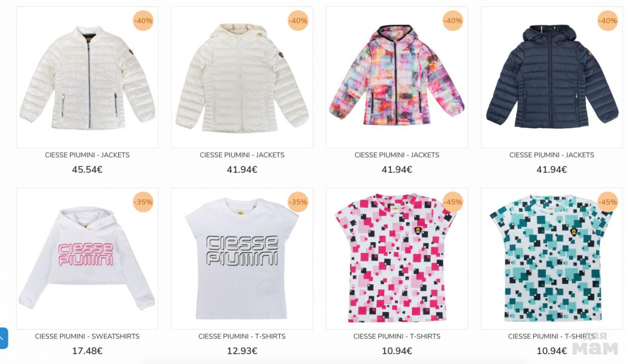628x364 pixels.
Task: Click the blue arrow tab on left edge
Action: pyautogui.click(x=3, y=338)
